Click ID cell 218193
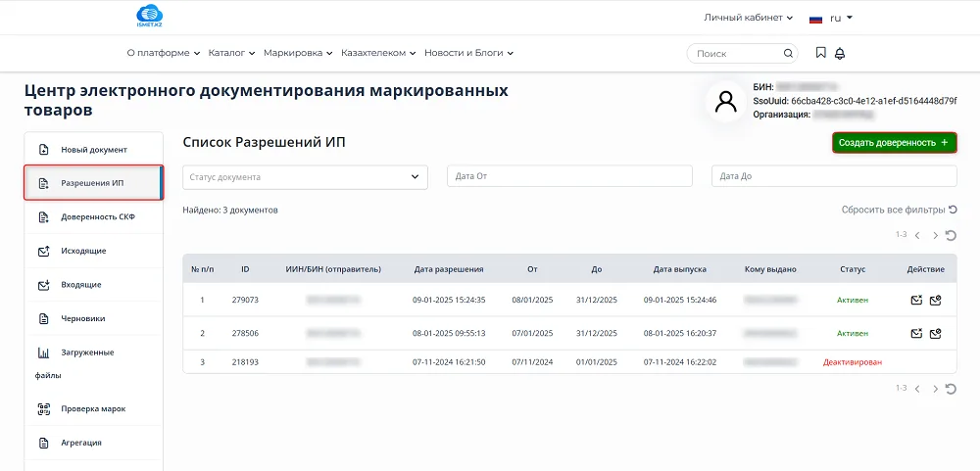 tap(245, 362)
